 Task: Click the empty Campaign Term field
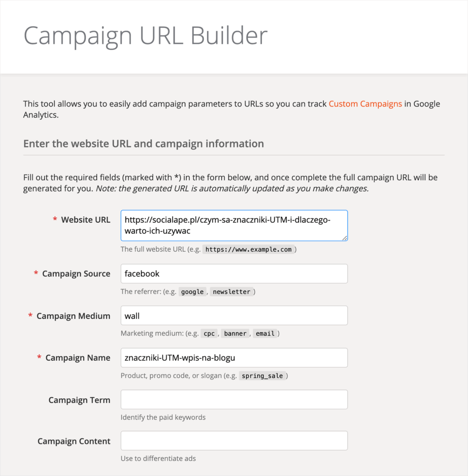(234, 399)
